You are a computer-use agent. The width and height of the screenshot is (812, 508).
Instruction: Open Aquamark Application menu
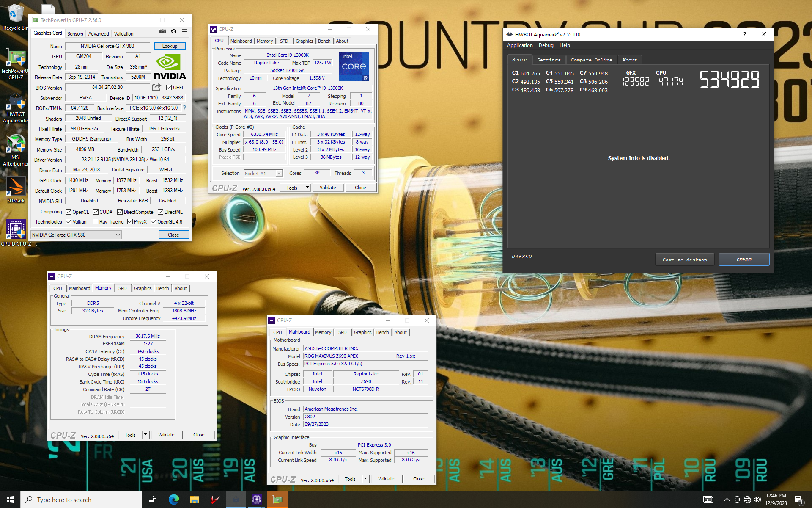520,45
